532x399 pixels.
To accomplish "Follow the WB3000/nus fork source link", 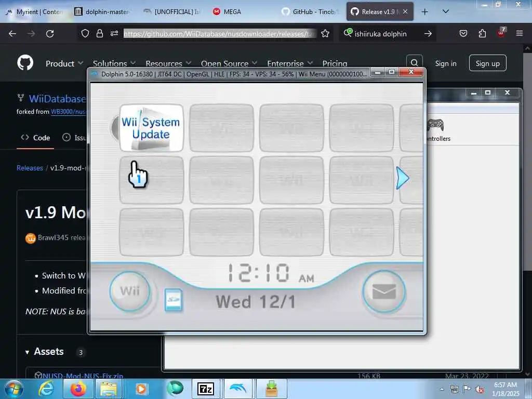I will pyautogui.click(x=69, y=112).
